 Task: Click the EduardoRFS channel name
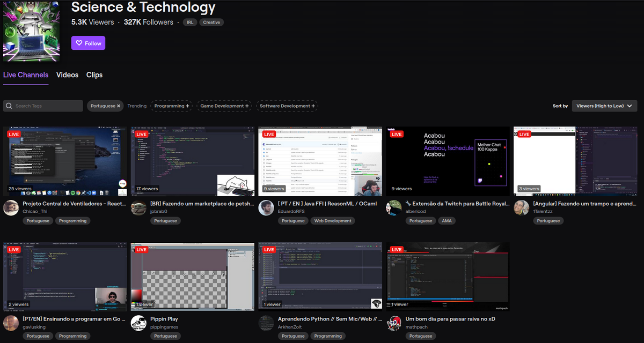point(291,212)
